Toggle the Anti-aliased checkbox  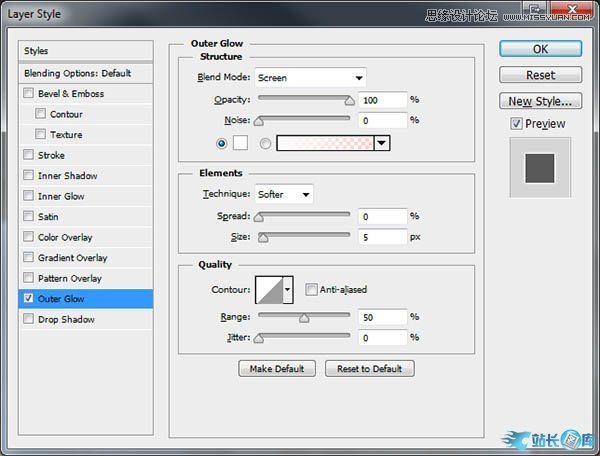pyautogui.click(x=312, y=290)
